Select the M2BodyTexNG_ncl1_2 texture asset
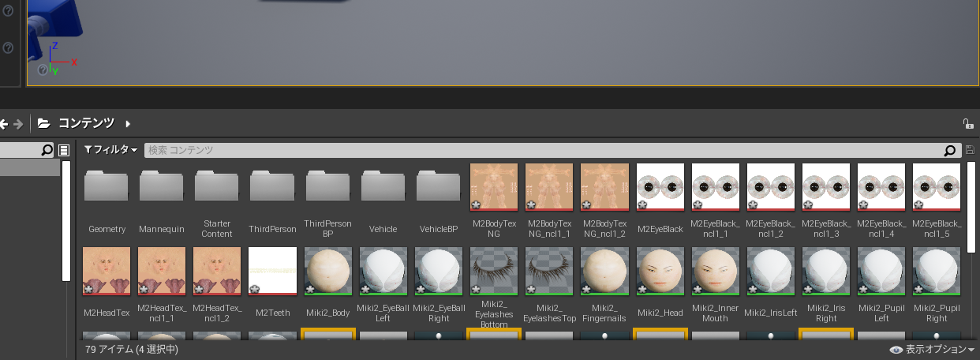This screenshot has height=360, width=980. [x=604, y=187]
